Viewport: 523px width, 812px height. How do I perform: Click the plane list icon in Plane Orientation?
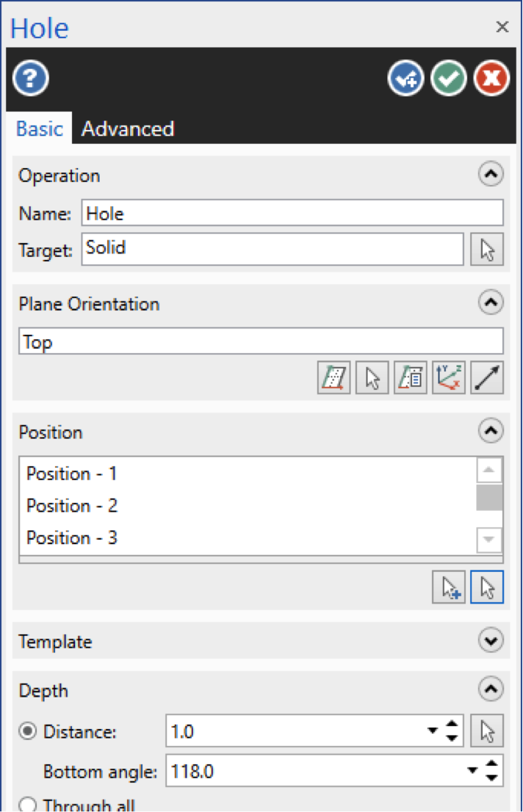[x=410, y=377]
